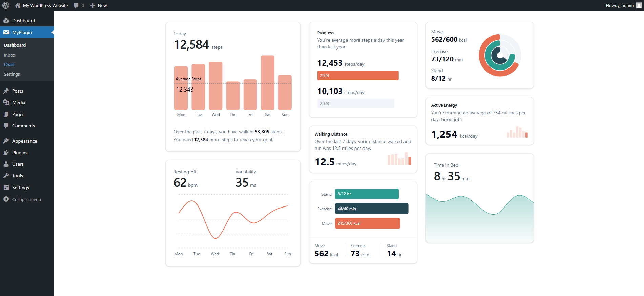Open MyPlugin Dashboard submenu link
644x296 pixels.
click(x=15, y=45)
